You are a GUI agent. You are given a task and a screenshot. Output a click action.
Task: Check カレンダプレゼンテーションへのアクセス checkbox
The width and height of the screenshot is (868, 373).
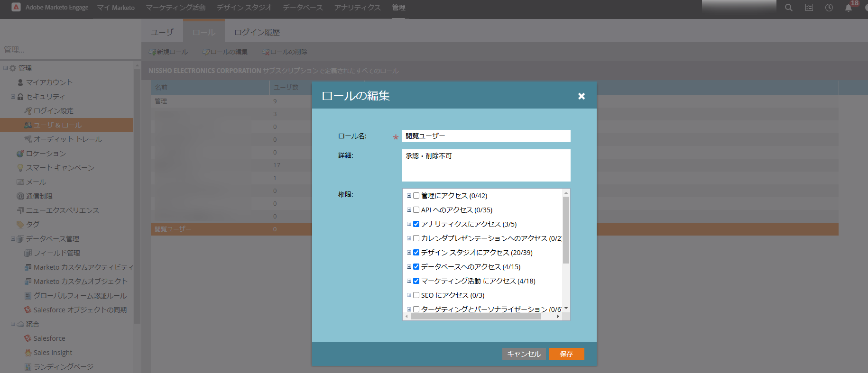point(416,238)
